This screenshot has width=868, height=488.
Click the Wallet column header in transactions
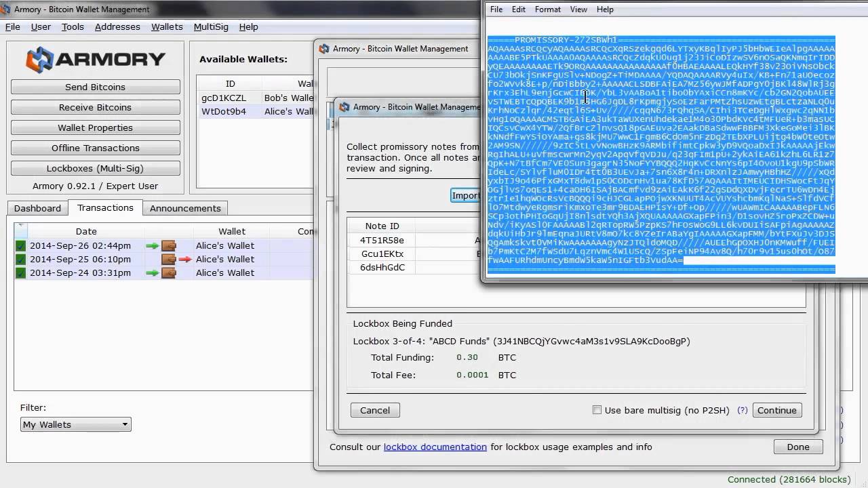tap(232, 231)
